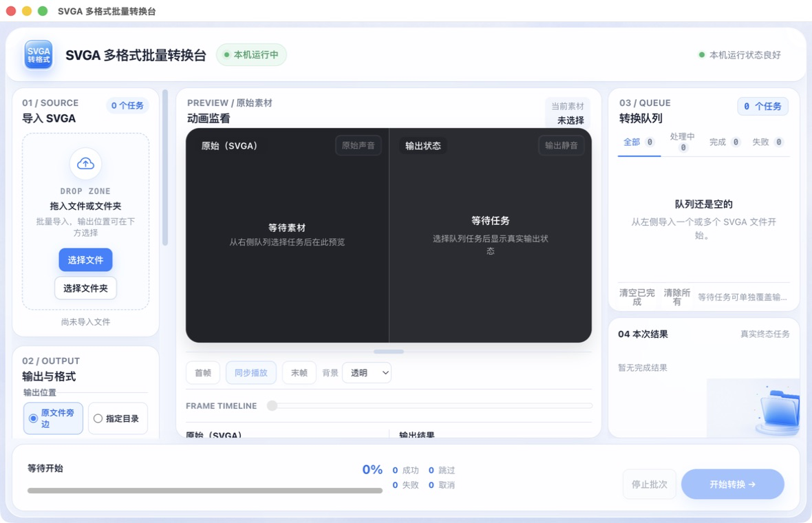Click the SVGA app logo icon

pos(39,54)
